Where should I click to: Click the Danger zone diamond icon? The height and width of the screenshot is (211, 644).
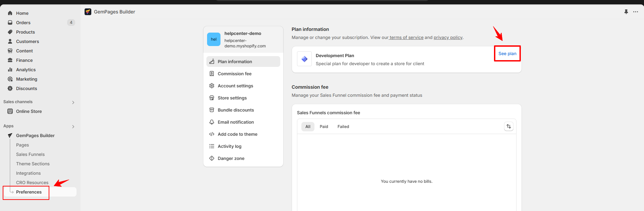pos(212,158)
